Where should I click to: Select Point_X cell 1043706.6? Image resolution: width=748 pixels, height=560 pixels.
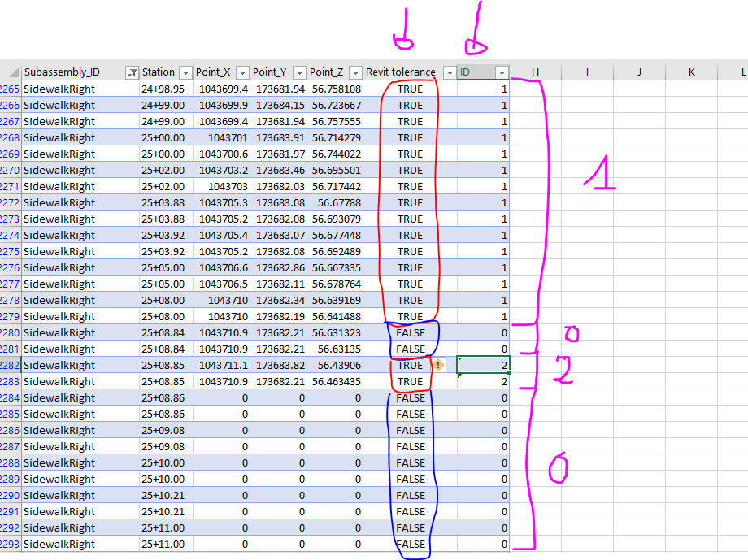tap(221, 267)
